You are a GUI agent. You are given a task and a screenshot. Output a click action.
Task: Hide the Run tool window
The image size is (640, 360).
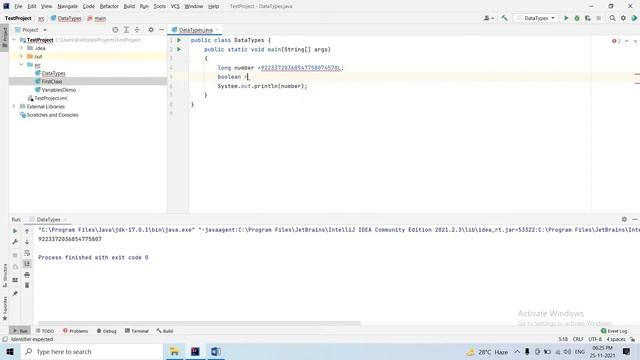(x=635, y=219)
